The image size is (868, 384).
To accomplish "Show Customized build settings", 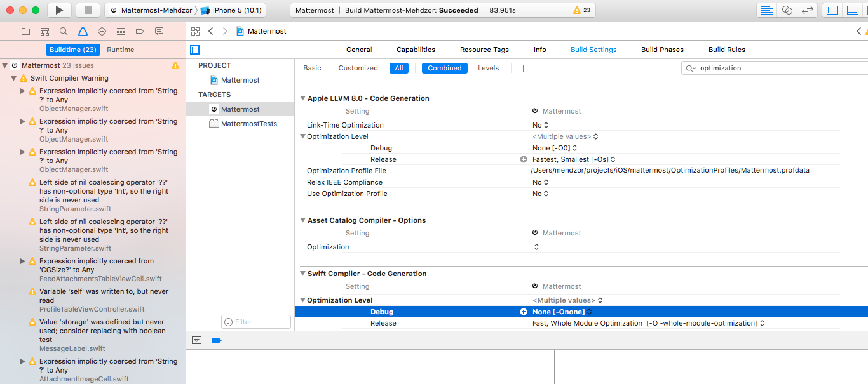I will (358, 68).
